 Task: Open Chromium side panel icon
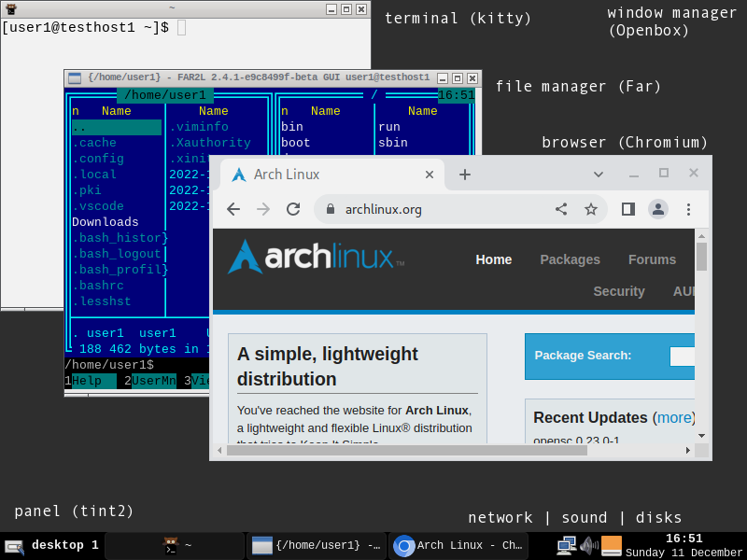[x=628, y=209]
